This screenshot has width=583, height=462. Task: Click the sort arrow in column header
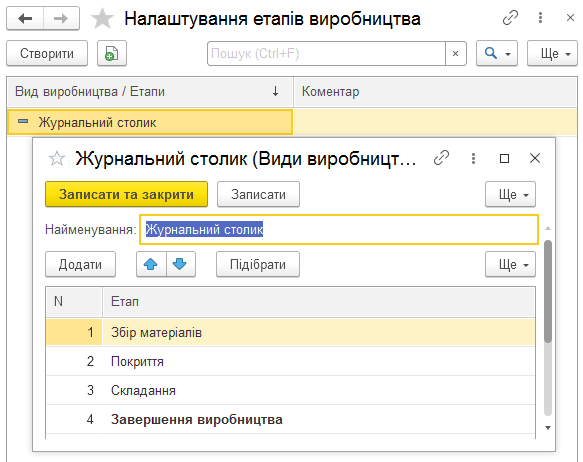275,91
